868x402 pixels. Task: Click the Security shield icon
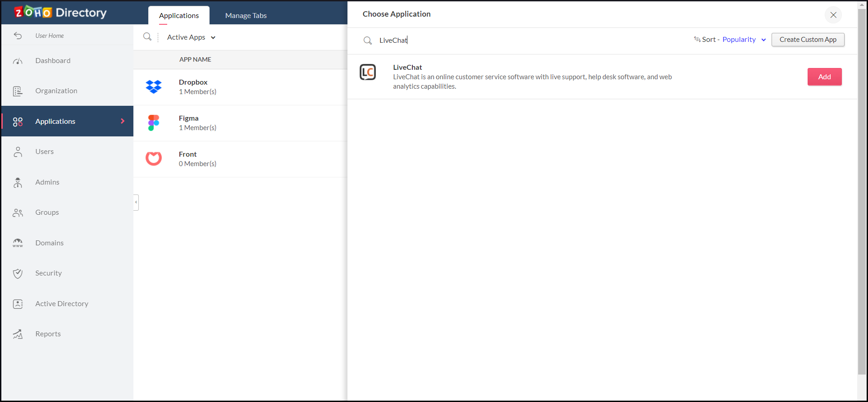tap(18, 273)
